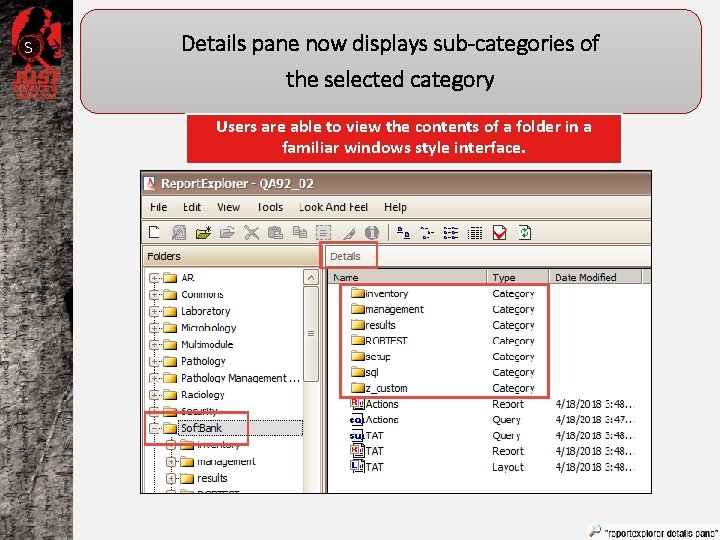Sort by the Name column header
This screenshot has height=540, width=720.
pos(407,277)
